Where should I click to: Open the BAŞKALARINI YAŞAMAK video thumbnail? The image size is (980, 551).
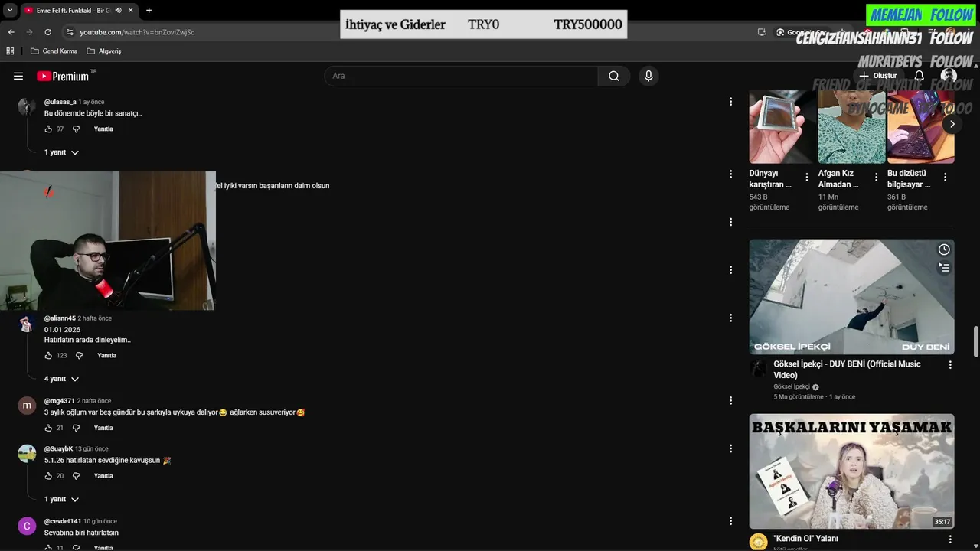[x=851, y=471]
